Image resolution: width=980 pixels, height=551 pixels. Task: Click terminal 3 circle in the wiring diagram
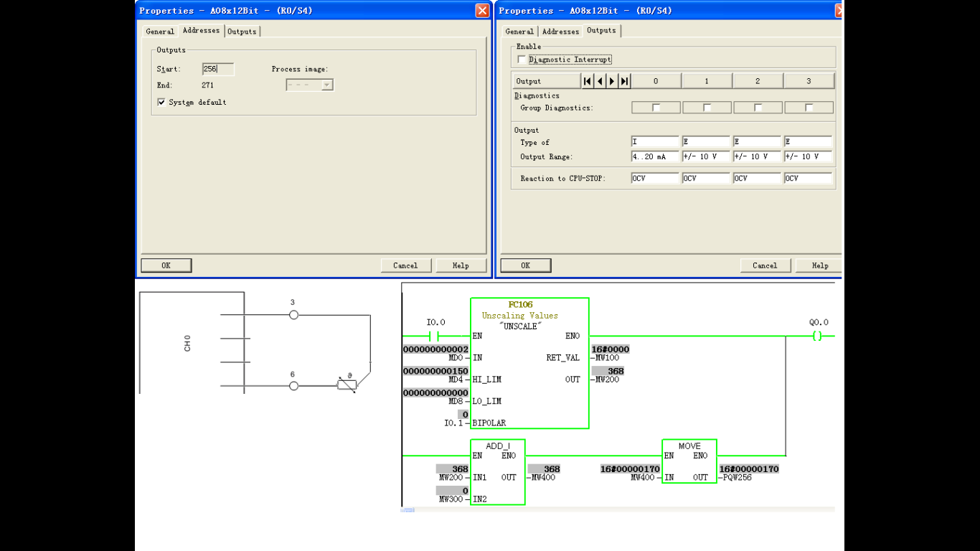click(293, 314)
